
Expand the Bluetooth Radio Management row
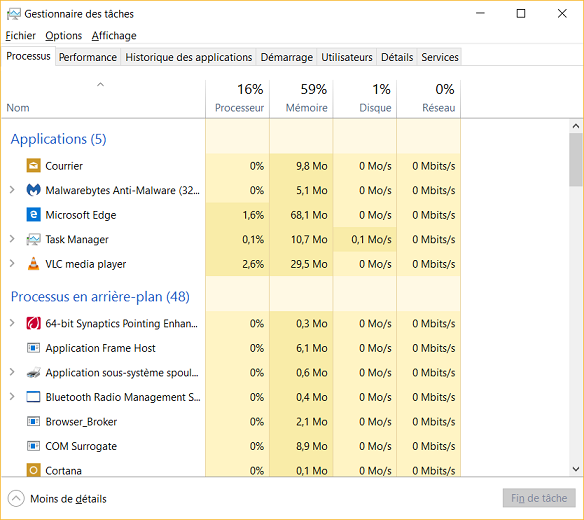[12, 397]
